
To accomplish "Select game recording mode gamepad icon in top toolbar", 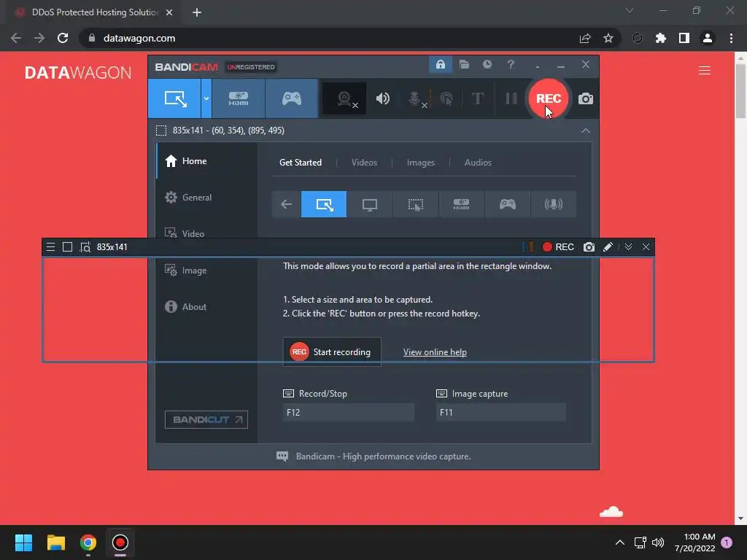I will coord(292,98).
